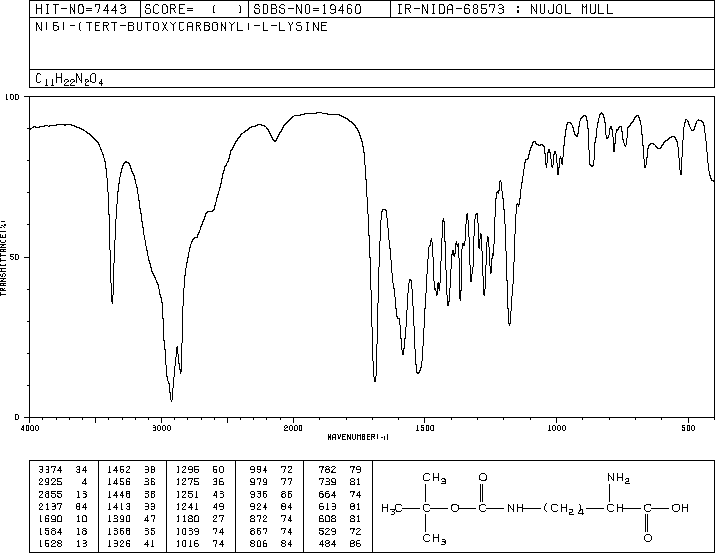This screenshot has height=553, width=715.
Task: Select the molecular formula C11H22N2O4
Action: (69, 79)
